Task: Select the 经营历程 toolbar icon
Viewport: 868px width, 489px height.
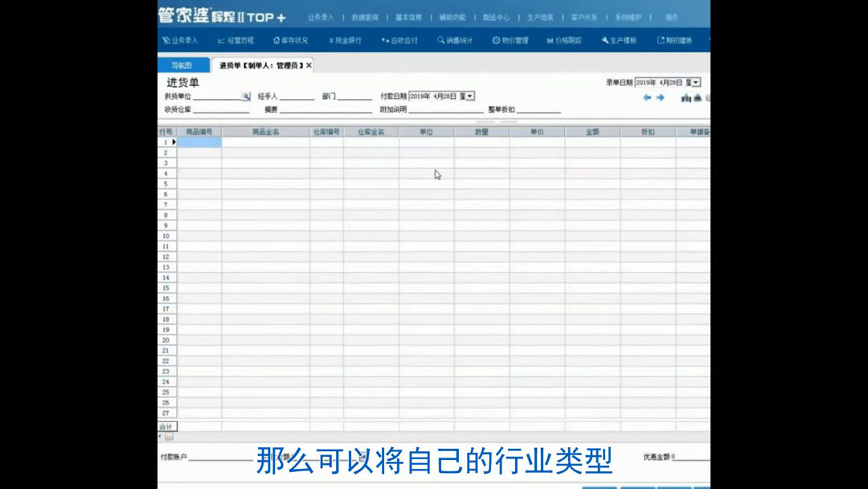Action: tap(237, 39)
